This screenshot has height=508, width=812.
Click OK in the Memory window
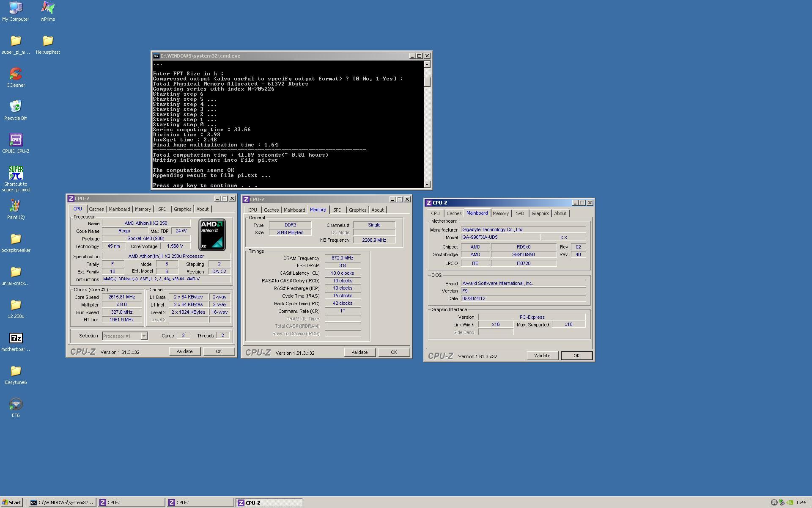pyautogui.click(x=394, y=352)
